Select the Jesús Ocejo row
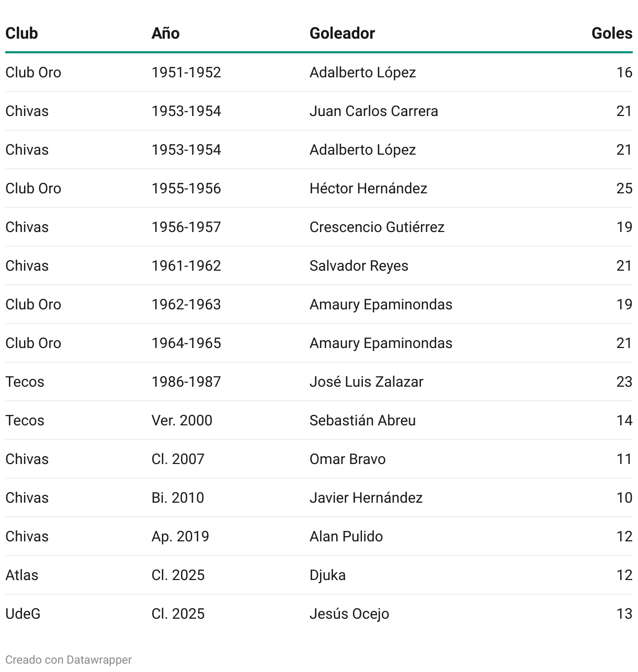Viewport: 638px width, 672px height. (x=319, y=613)
